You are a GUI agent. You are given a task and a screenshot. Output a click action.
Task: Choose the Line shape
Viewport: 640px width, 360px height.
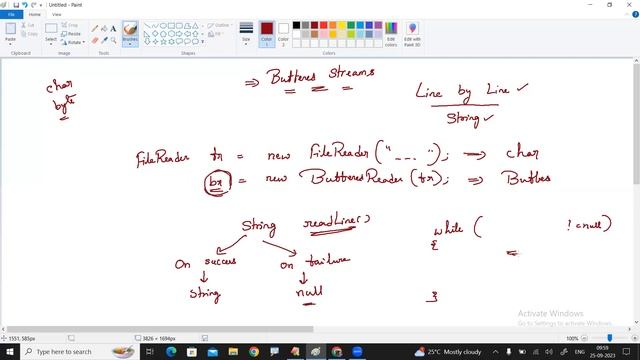(147, 26)
